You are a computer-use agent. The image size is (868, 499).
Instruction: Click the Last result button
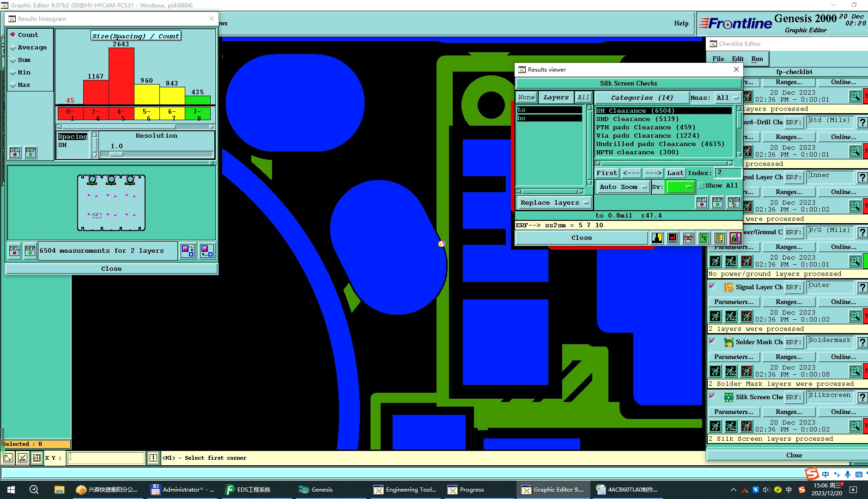[675, 173]
